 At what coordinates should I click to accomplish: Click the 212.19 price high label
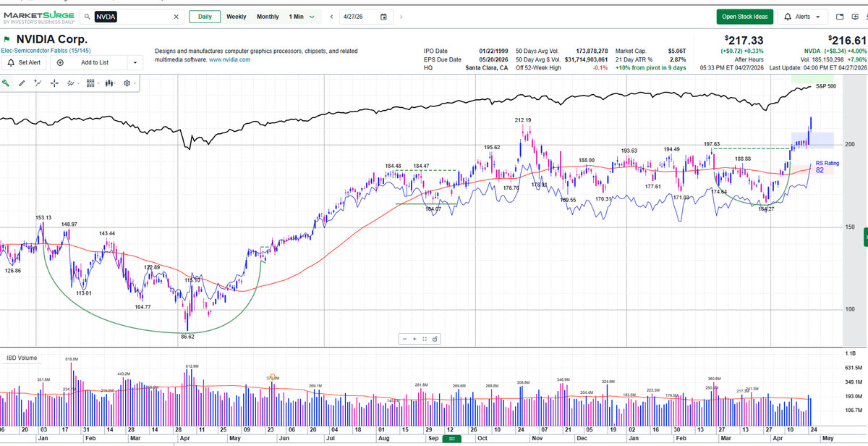click(523, 119)
